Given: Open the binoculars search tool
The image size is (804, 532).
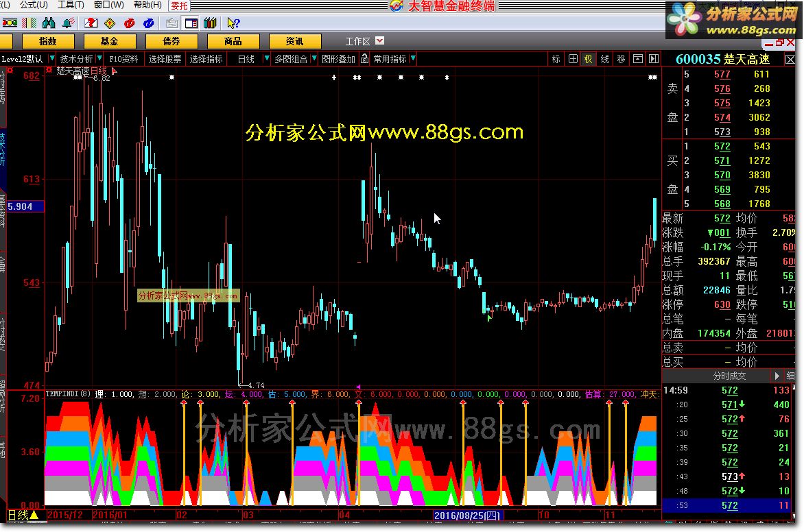Looking at the screenshot, I should click(49, 23).
